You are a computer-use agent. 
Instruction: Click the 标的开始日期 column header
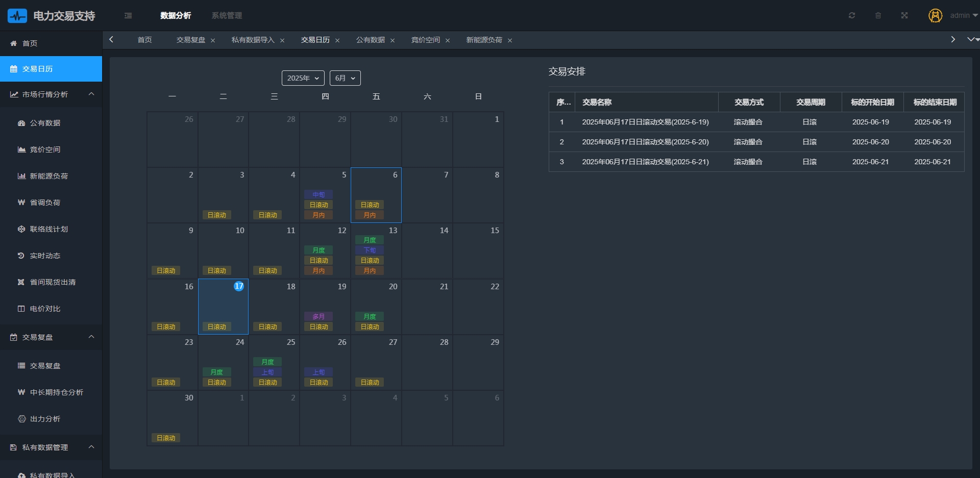point(872,102)
